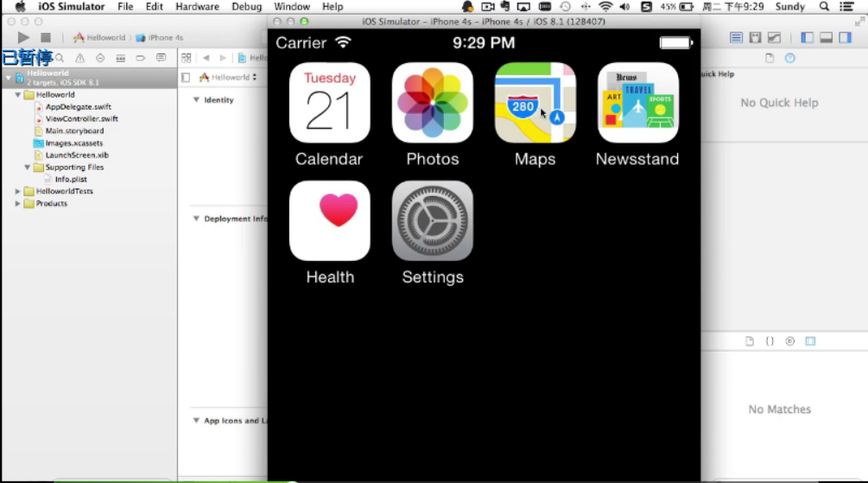This screenshot has height=483, width=868.
Task: Open the Helloworld target dropdown
Action: [228, 78]
